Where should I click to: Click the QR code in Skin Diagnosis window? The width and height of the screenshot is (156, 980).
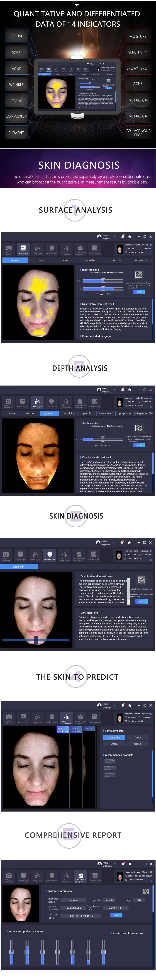tap(142, 580)
